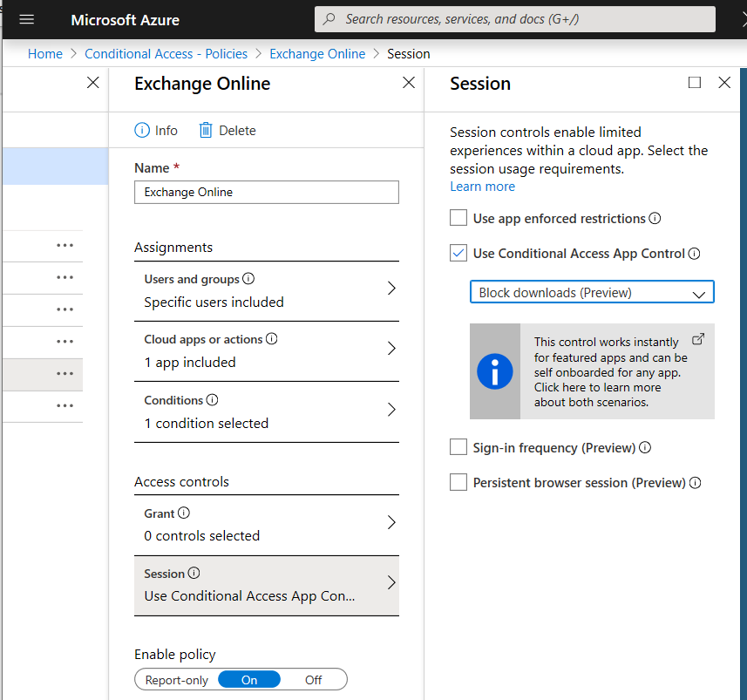Click the info box about featured apps

pos(592,371)
